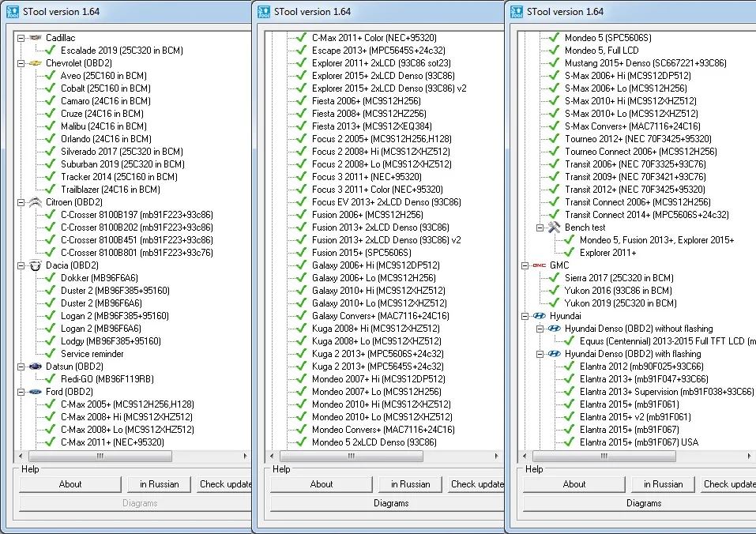756x534 pixels.
Task: Click the Dacia brand logo icon
Action: tap(36, 265)
